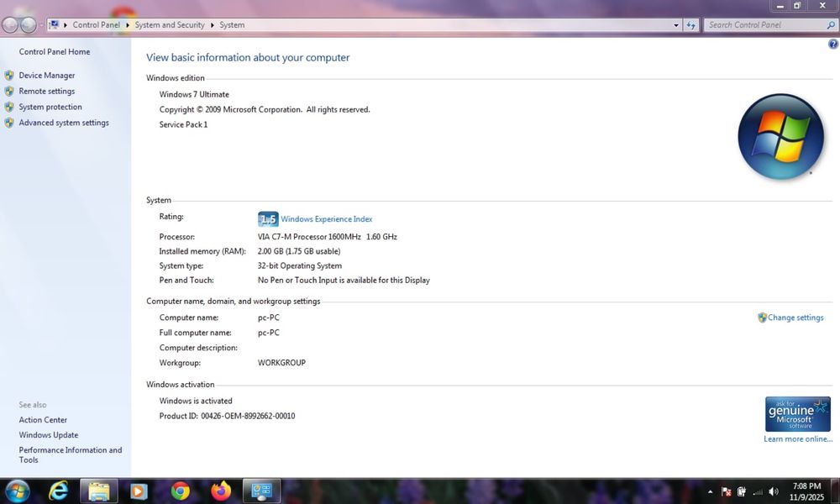Screen dimensions: 840x504
Task: Open Advanced system settings link
Action: [64, 123]
